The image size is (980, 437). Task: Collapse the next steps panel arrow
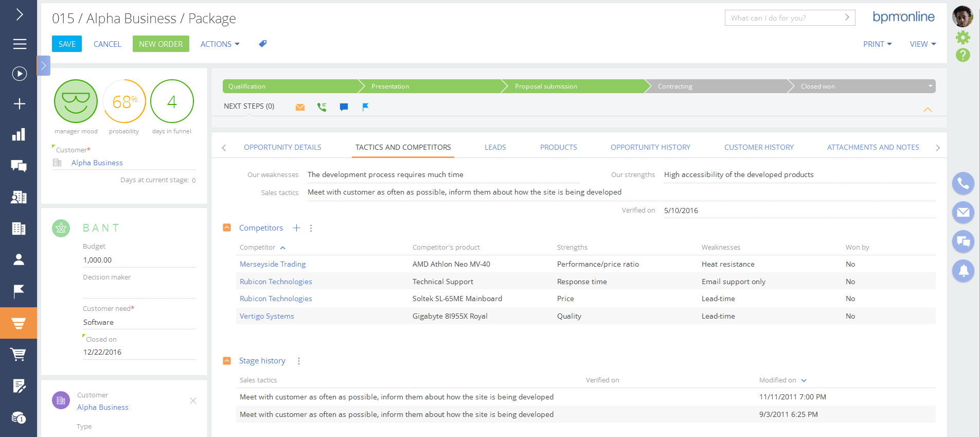[x=928, y=110]
